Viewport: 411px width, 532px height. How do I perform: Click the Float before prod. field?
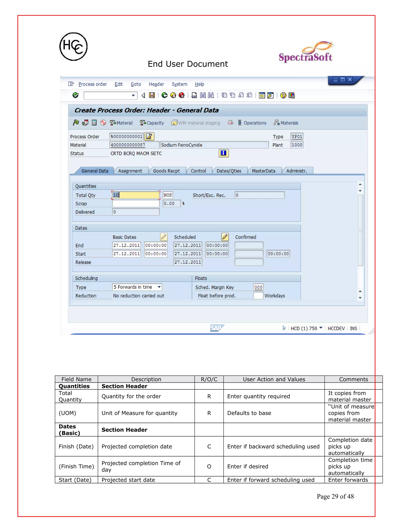258,296
